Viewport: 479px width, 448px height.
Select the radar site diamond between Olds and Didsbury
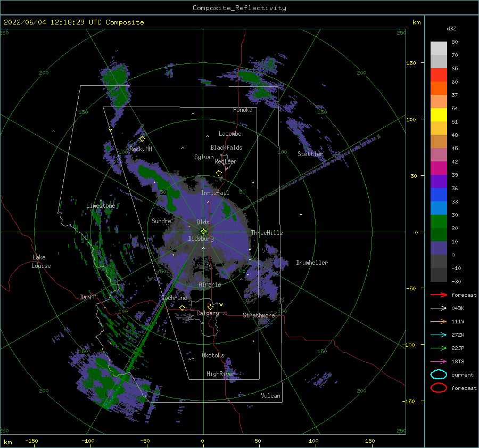click(x=203, y=232)
